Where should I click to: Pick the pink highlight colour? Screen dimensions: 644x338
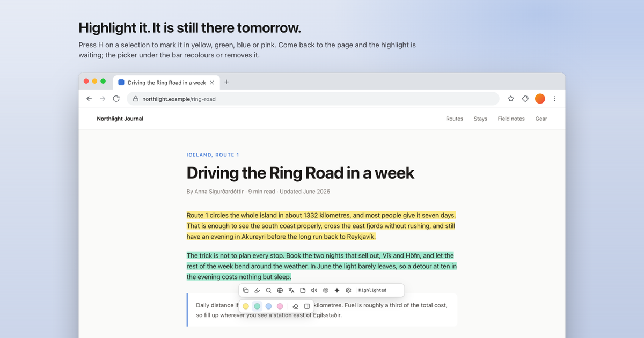click(280, 306)
